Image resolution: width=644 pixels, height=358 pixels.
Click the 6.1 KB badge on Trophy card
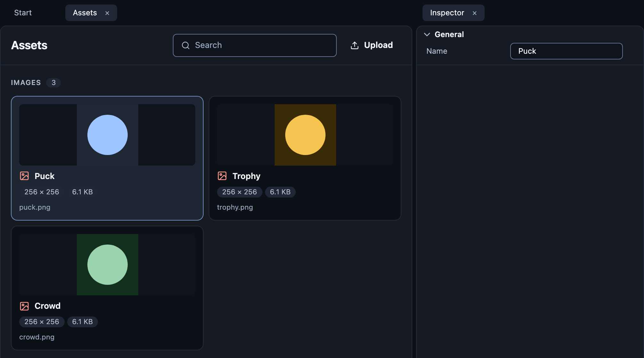pos(280,192)
